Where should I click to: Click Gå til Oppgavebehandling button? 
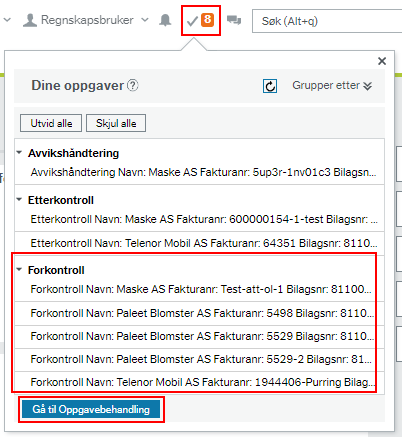(91, 409)
